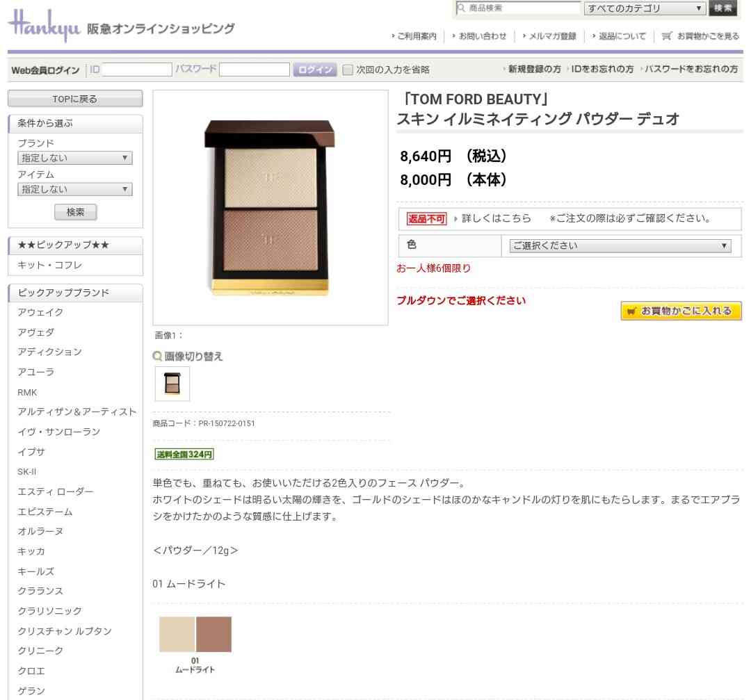Select the small product thumbnail under 画像切り替え

(x=172, y=384)
